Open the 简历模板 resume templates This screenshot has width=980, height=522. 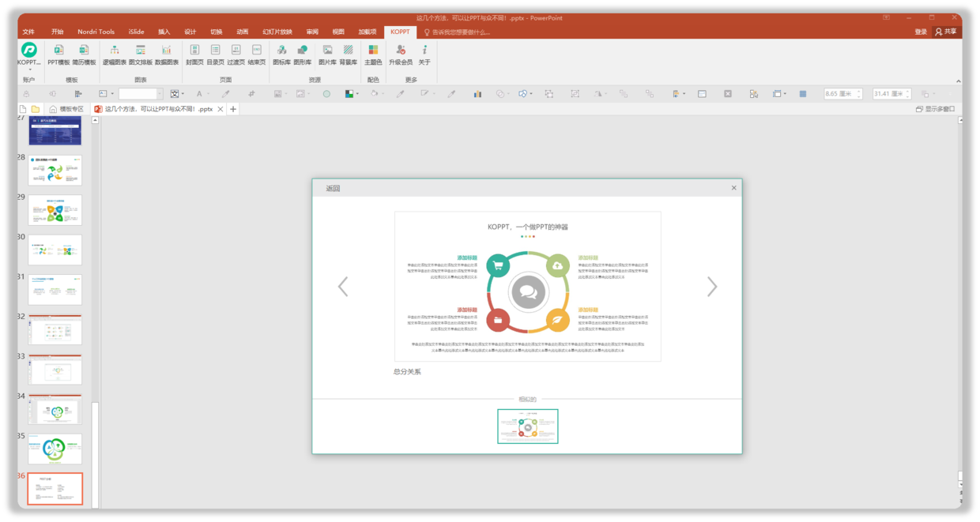click(x=84, y=54)
